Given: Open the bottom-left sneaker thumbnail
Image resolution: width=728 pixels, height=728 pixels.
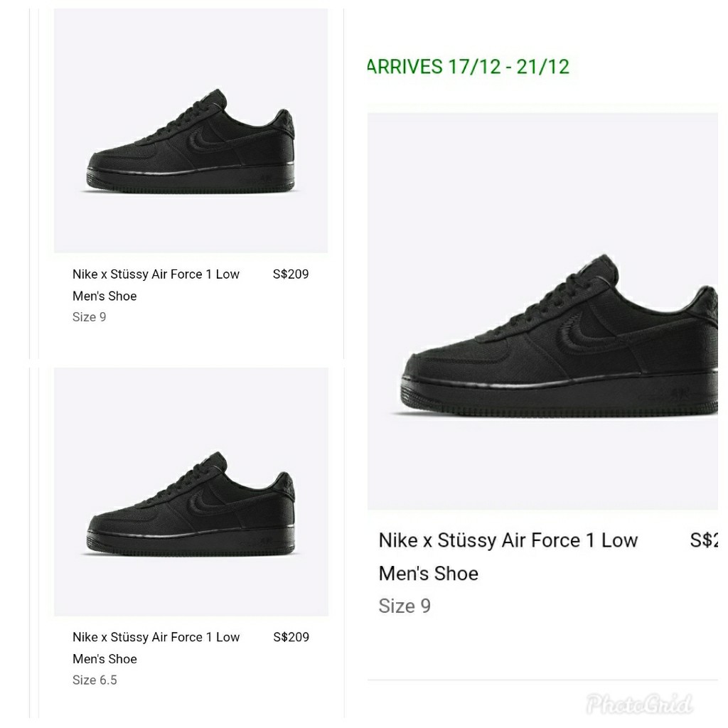Looking at the screenshot, I should click(191, 491).
